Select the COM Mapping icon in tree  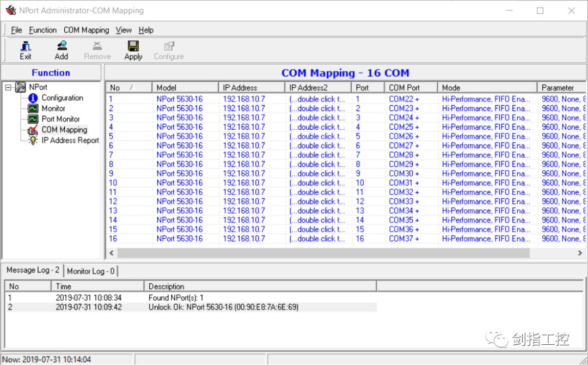(33, 130)
